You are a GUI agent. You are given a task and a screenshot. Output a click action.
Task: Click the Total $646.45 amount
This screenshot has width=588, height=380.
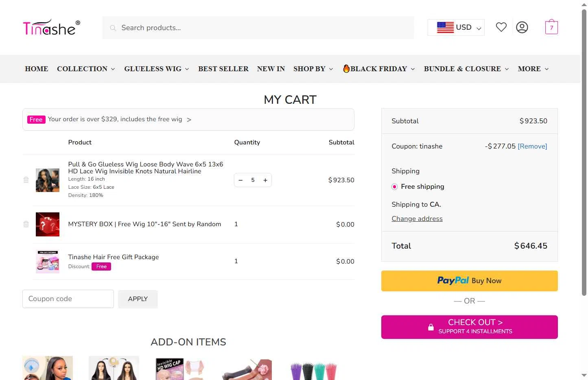(x=531, y=246)
